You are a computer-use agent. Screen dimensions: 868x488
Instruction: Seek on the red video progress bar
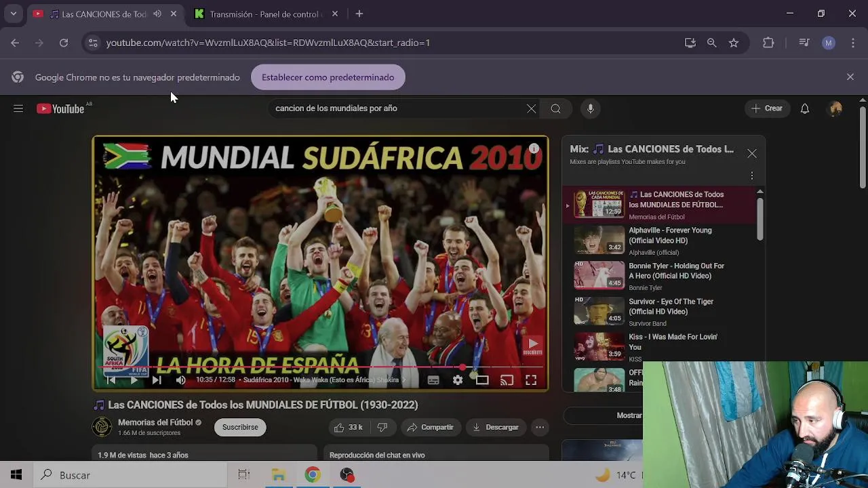coord(320,367)
